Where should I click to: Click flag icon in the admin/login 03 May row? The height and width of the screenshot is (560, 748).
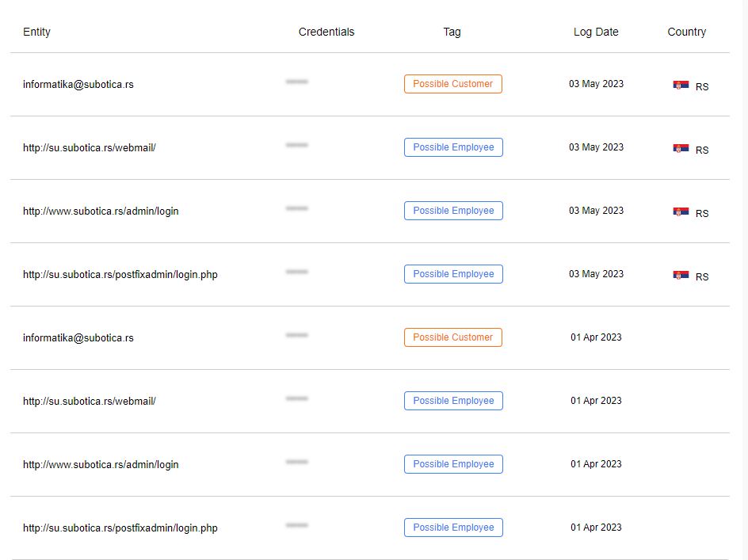click(x=681, y=211)
